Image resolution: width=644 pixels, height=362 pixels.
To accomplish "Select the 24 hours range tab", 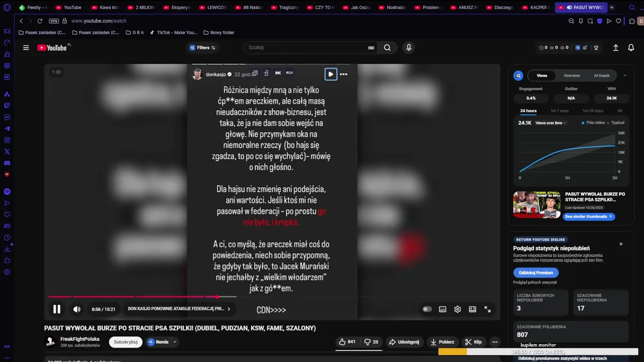I will (528, 111).
